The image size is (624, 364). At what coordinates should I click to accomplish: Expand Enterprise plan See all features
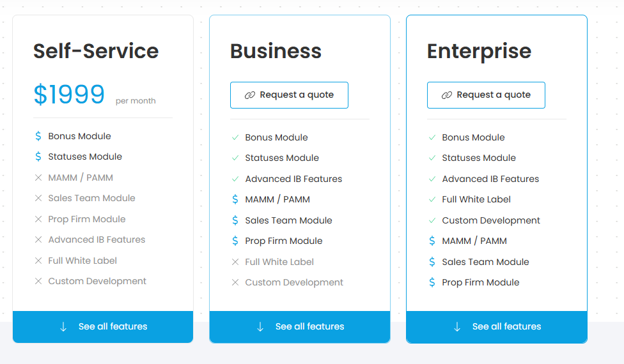tap(497, 327)
